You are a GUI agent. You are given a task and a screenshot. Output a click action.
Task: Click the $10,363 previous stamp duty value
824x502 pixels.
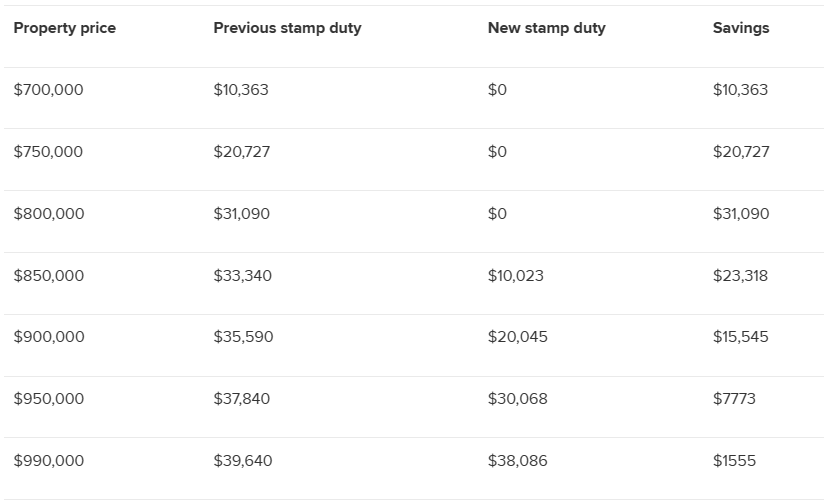point(241,90)
